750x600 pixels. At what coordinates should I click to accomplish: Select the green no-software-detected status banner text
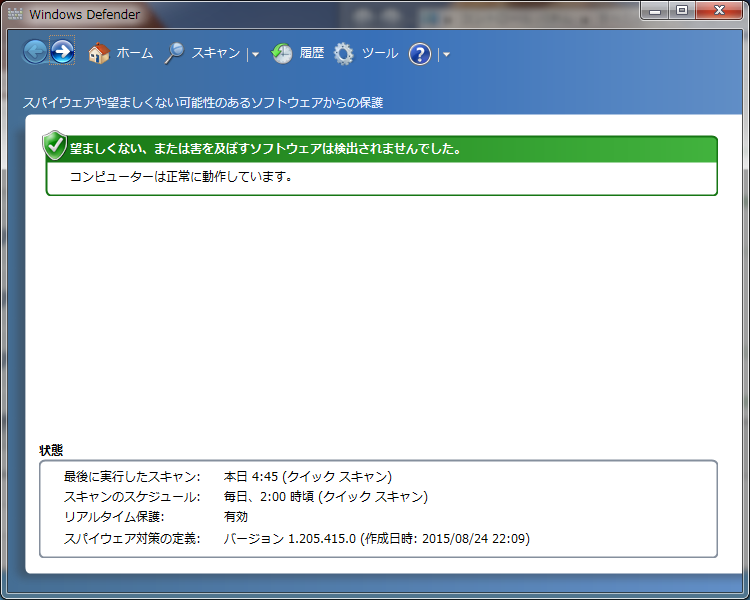pos(265,149)
